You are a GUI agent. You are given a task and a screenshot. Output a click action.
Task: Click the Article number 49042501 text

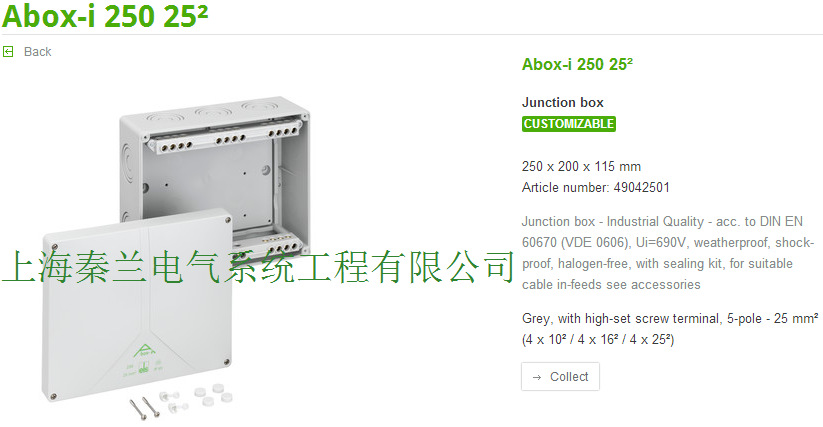tap(596, 187)
